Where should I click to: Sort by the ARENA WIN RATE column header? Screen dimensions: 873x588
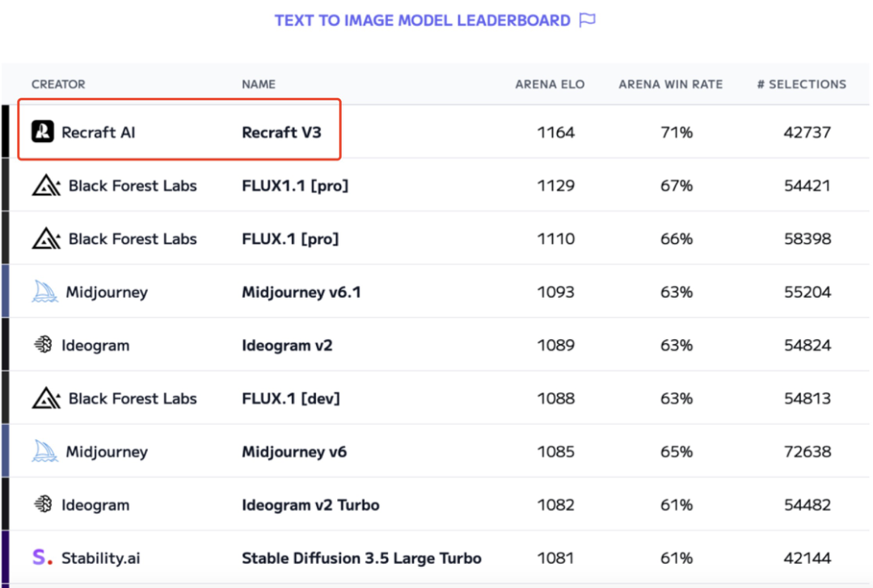point(670,84)
